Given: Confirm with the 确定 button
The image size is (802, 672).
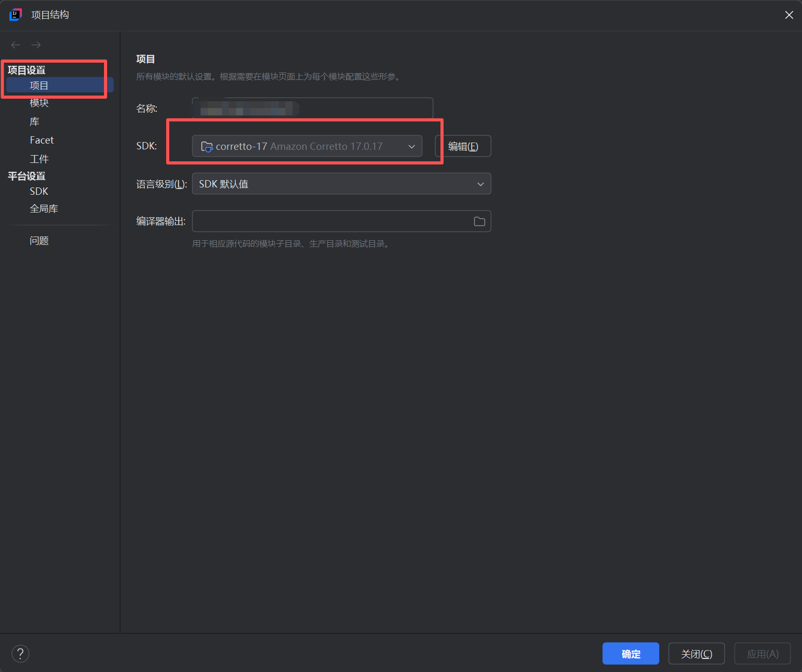Looking at the screenshot, I should pyautogui.click(x=631, y=654).
